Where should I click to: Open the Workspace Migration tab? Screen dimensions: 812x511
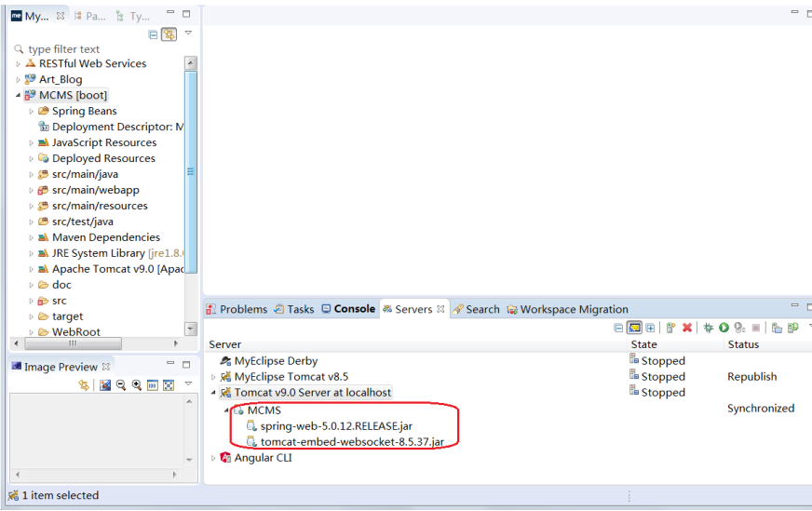pos(568,309)
